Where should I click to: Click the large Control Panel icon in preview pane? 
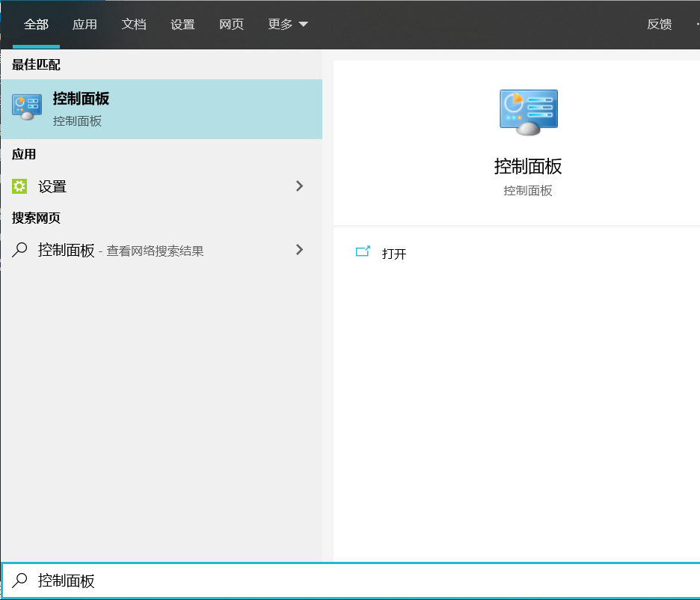[528, 112]
